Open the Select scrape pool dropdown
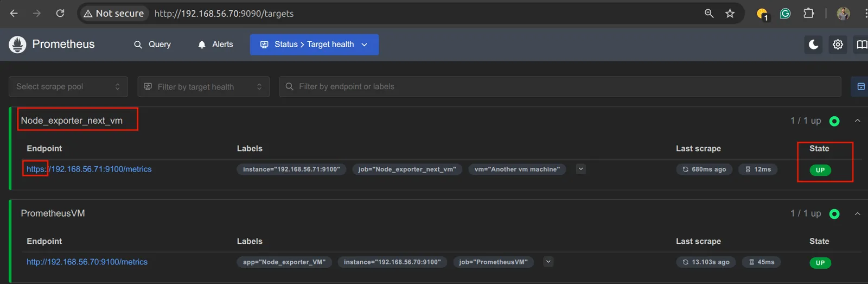868x284 pixels. click(68, 87)
